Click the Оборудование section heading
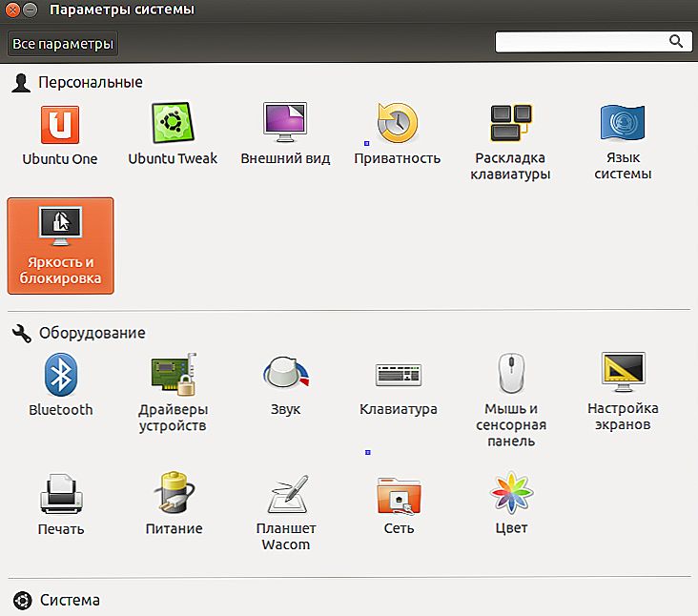698x616 pixels. [92, 333]
